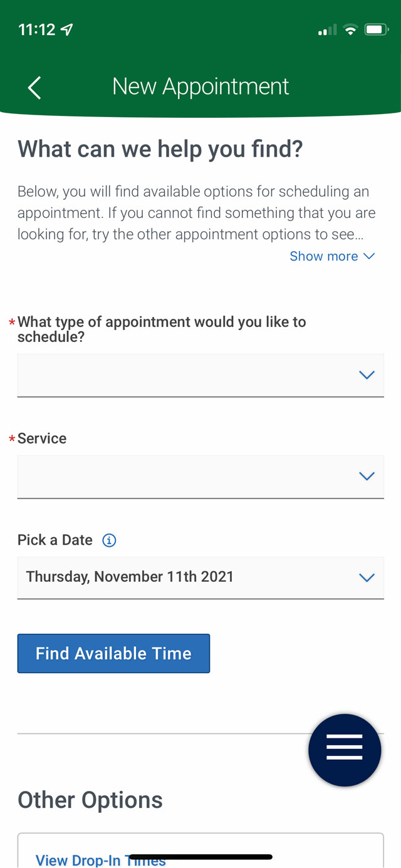Tap the Wi-Fi status icon
This screenshot has height=868, width=401.
[x=351, y=29]
